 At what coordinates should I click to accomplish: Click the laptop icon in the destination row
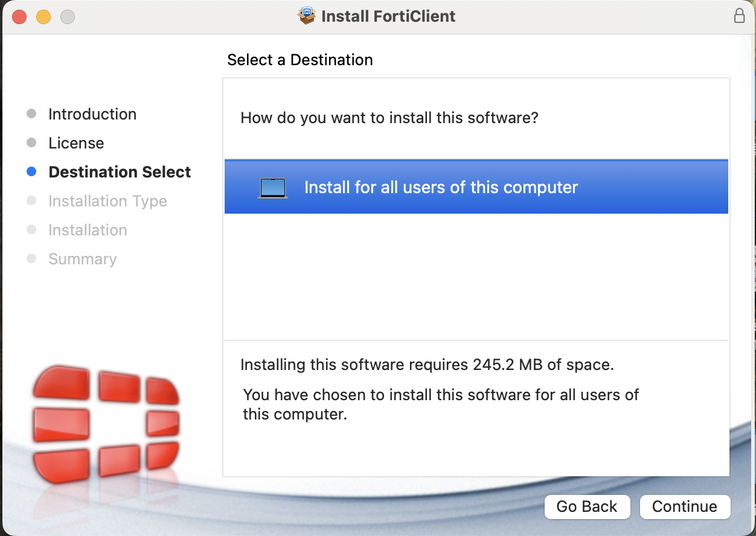pyautogui.click(x=273, y=188)
